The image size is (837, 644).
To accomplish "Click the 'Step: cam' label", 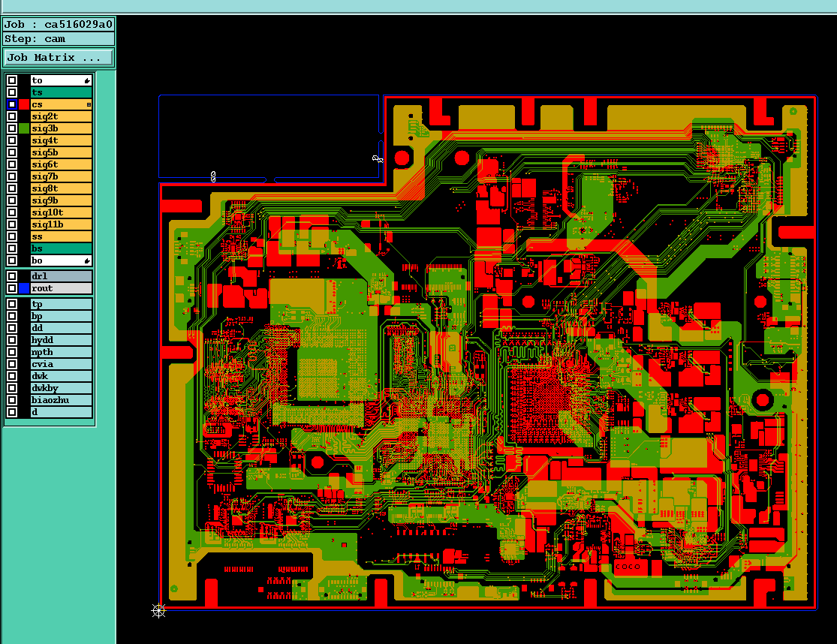I will click(x=59, y=39).
